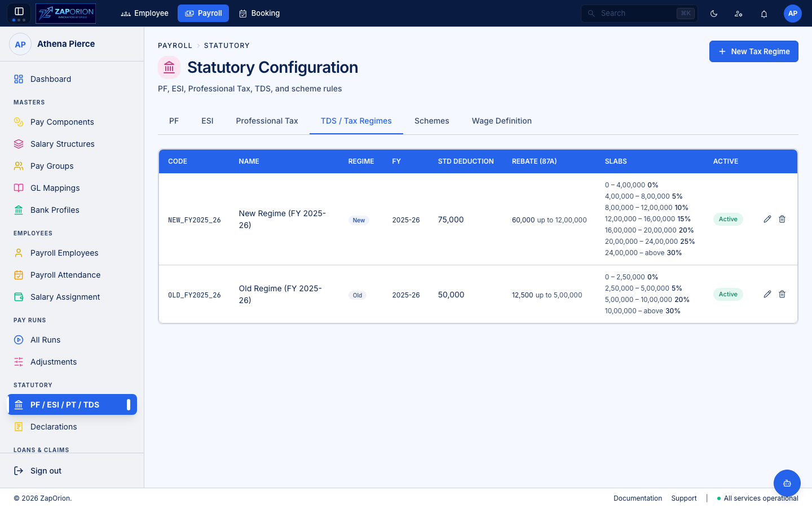Open Adjustments in sidebar

(x=72, y=362)
